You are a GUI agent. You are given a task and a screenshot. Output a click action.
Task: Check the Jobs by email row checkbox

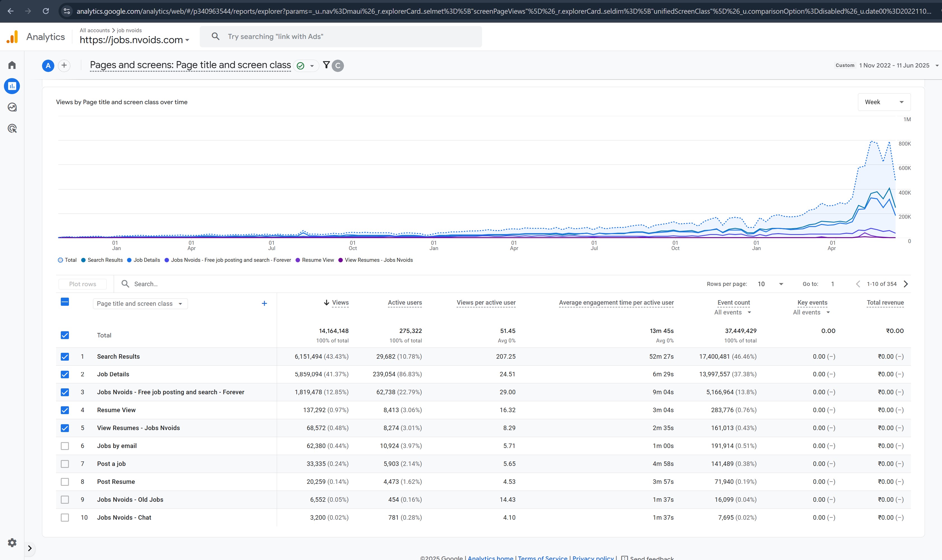point(65,446)
